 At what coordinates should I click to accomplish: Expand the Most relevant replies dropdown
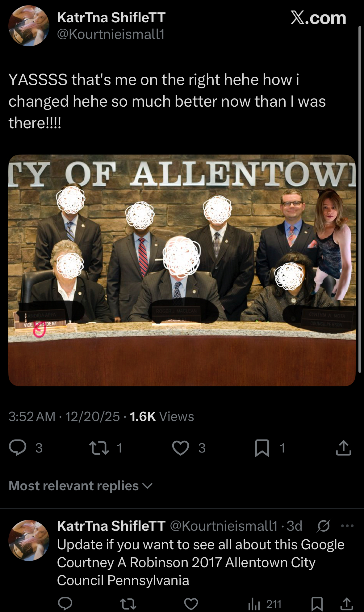(81, 486)
